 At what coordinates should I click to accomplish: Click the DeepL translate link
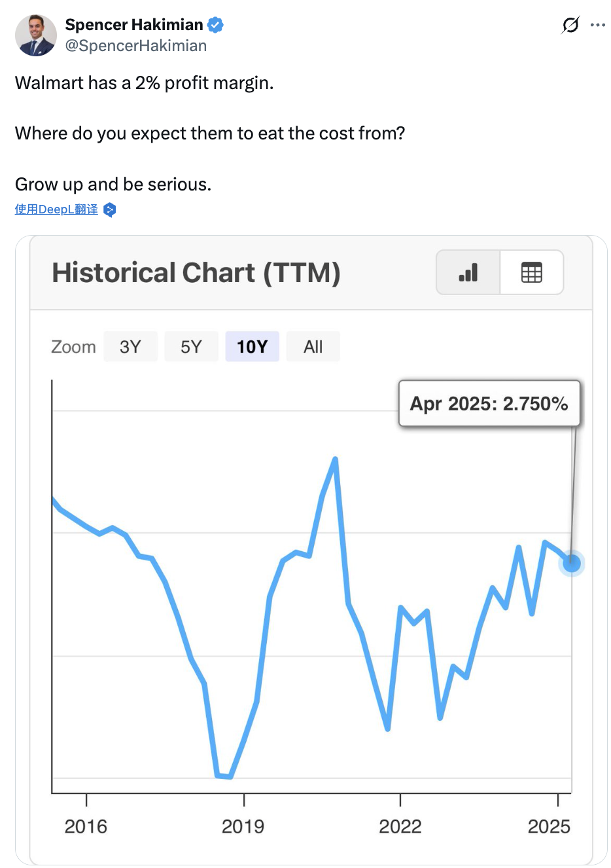click(x=56, y=209)
